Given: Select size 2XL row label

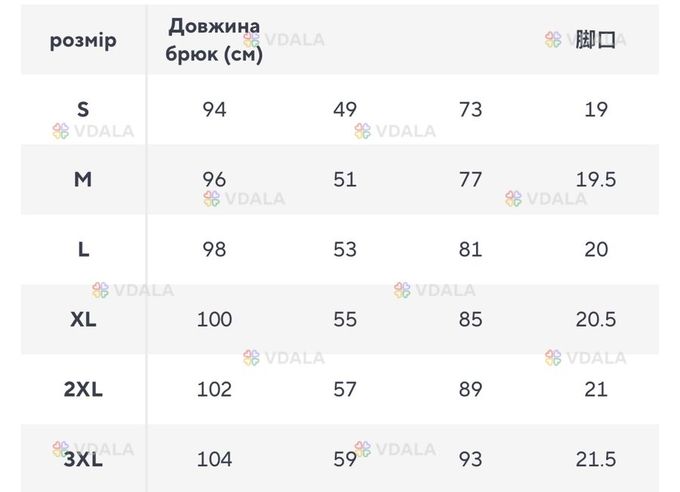Looking at the screenshot, I should pyautogui.click(x=83, y=390).
